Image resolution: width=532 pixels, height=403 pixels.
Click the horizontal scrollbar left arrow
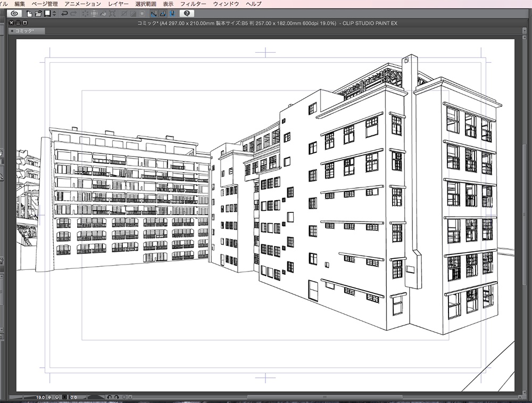pyautogui.click(x=130, y=397)
